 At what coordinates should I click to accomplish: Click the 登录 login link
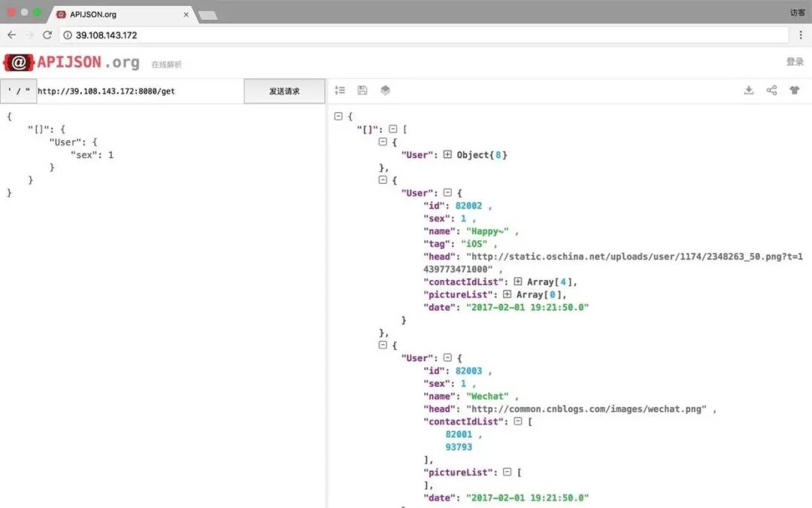coord(795,62)
